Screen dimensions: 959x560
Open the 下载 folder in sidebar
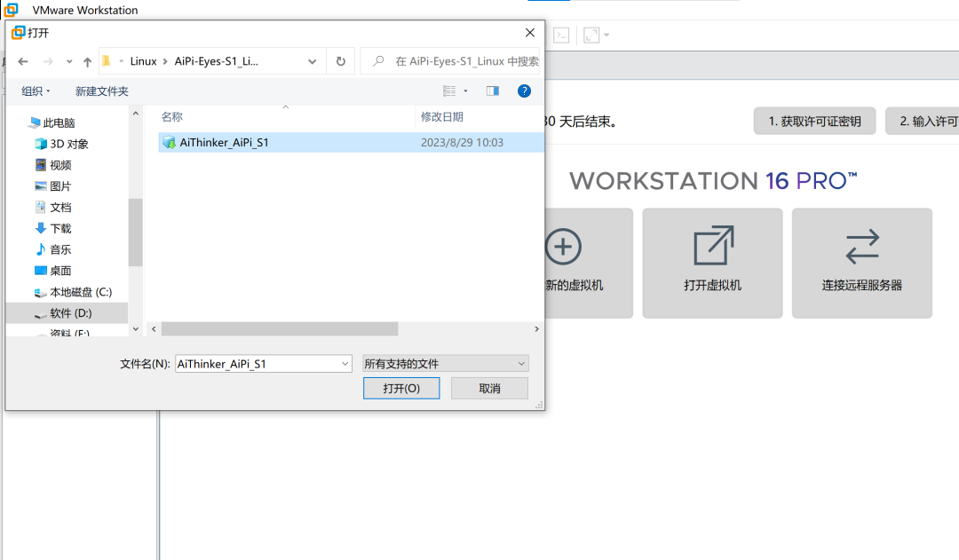[60, 228]
